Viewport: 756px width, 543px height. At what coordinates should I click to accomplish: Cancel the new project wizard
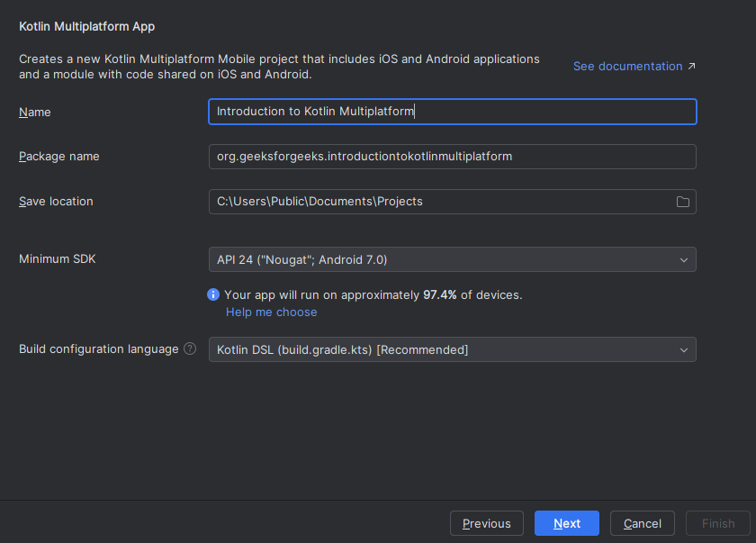(643, 523)
